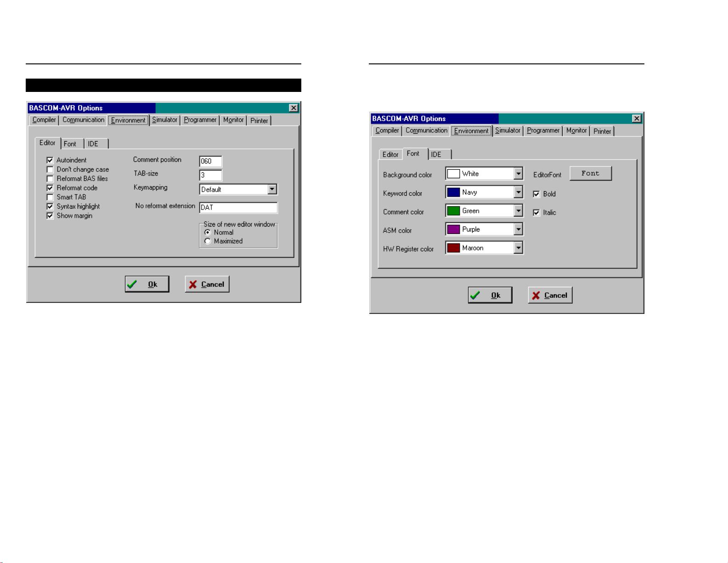Screen dimensions: 728x563
Task: Open Communication tab in right dialog
Action: 426,131
